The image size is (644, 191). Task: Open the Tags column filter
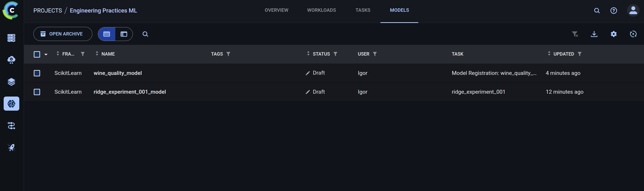(x=228, y=54)
